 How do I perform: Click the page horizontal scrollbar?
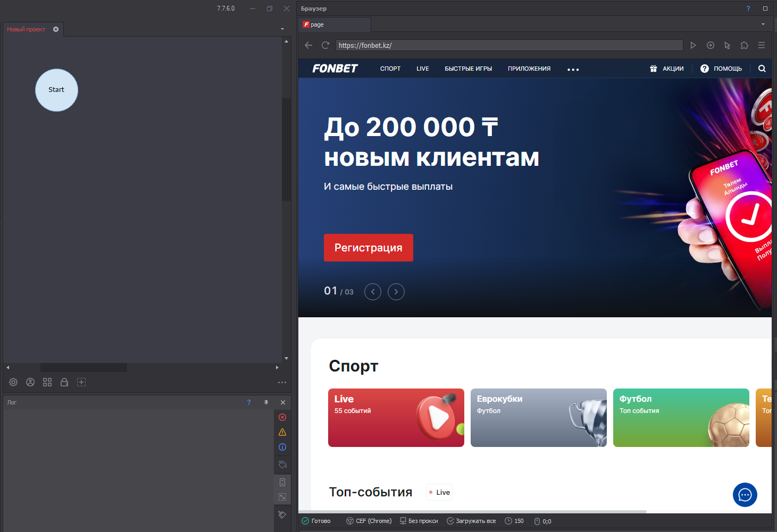click(x=473, y=512)
